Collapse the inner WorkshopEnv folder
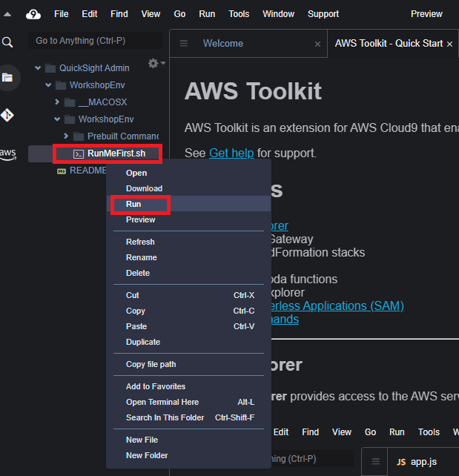The height and width of the screenshot is (476, 459). click(x=57, y=119)
